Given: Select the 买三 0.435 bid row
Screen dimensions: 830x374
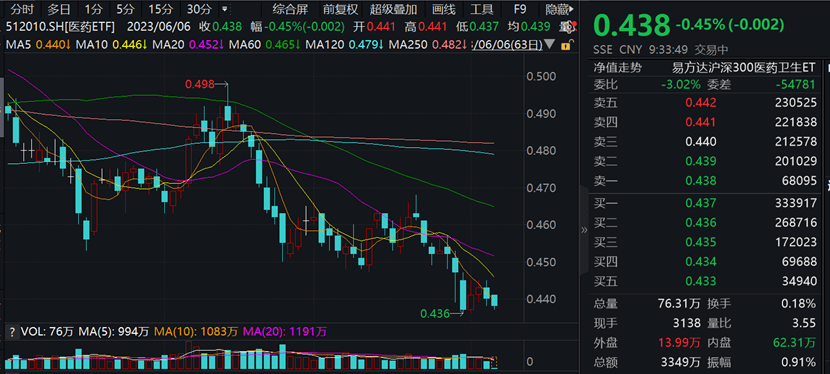Looking at the screenshot, I should pyautogui.click(x=705, y=242).
